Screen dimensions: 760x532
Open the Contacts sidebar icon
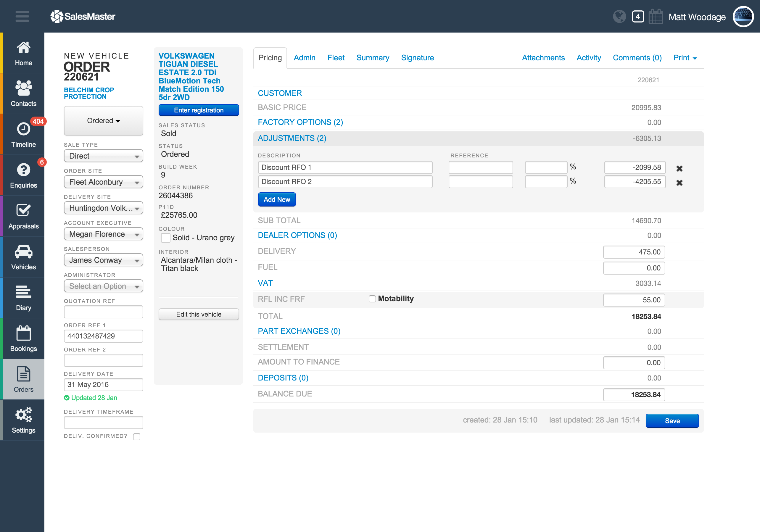23,93
